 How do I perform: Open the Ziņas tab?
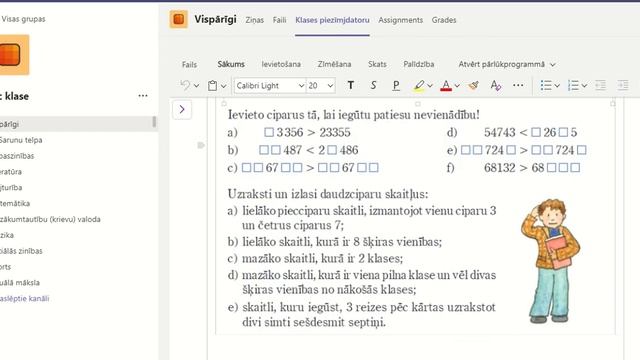pyautogui.click(x=255, y=20)
